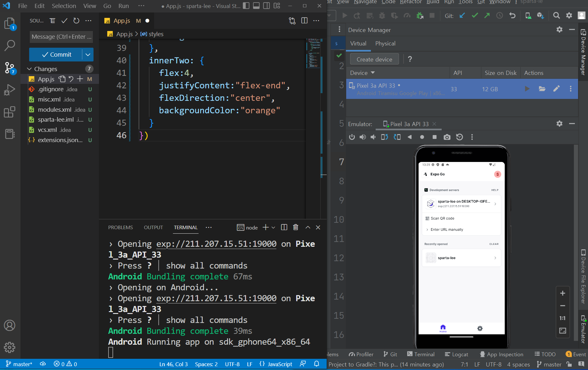
Task: Zoom out the emulator with minus button
Action: point(563,306)
